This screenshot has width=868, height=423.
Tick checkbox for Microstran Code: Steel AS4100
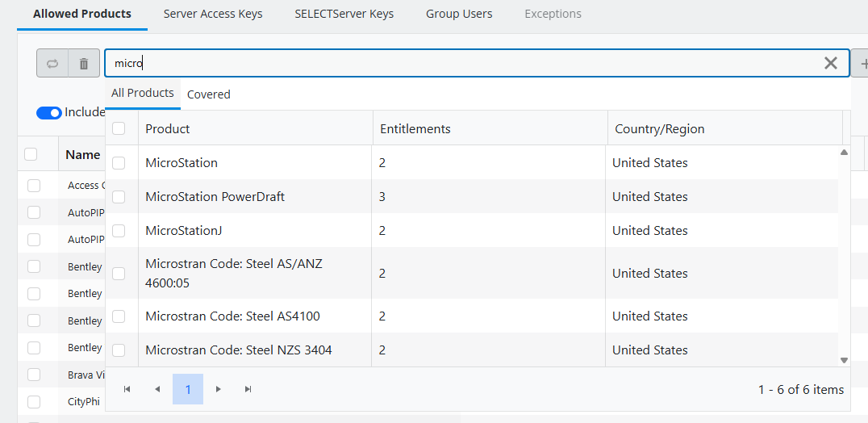click(x=119, y=316)
